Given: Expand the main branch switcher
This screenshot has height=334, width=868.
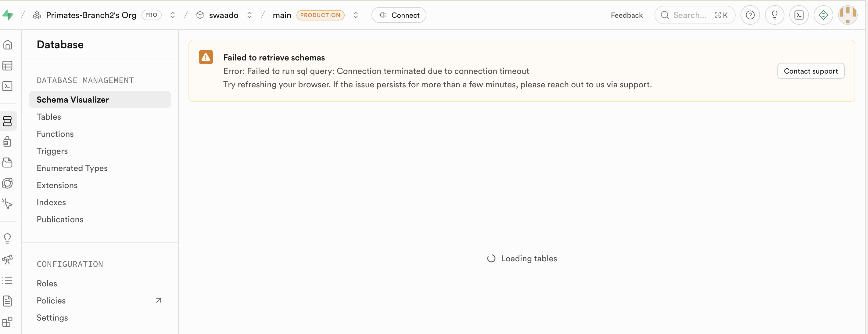Looking at the screenshot, I should click(356, 15).
